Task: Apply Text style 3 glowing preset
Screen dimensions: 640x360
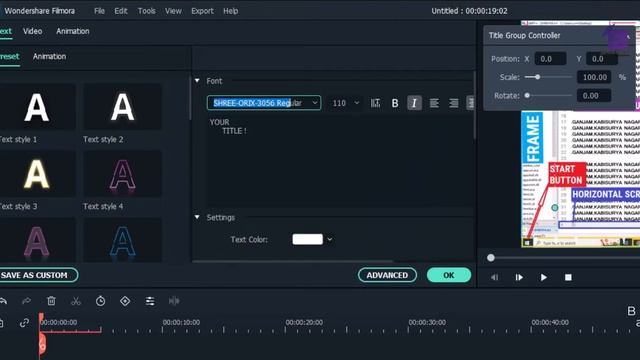Action: tap(37, 174)
